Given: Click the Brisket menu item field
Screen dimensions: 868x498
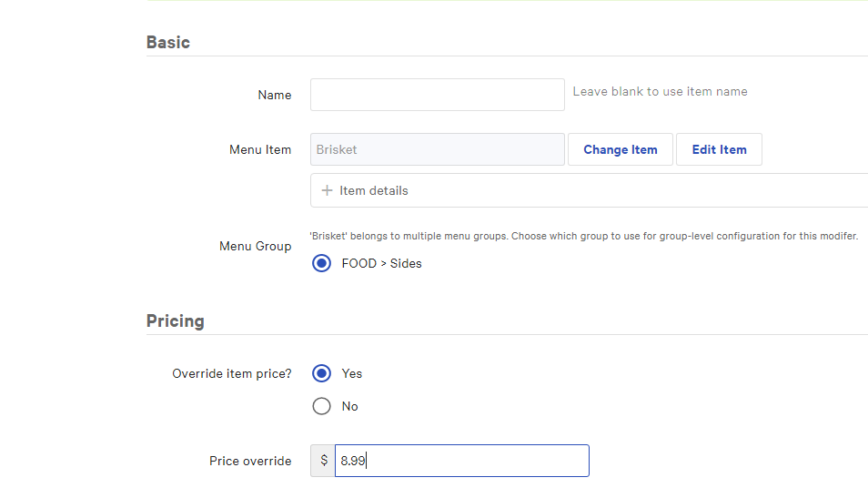Looking at the screenshot, I should (437, 149).
